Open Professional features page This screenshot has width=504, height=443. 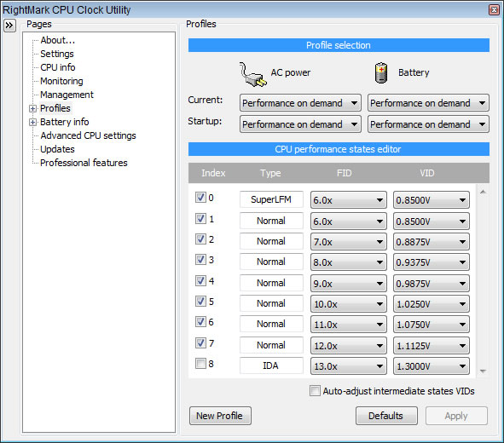point(84,163)
